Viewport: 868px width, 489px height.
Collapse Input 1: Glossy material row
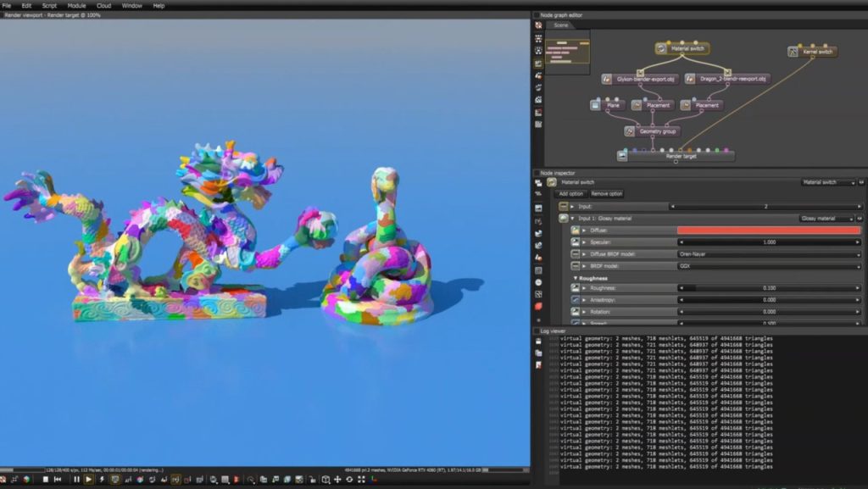[572, 219]
